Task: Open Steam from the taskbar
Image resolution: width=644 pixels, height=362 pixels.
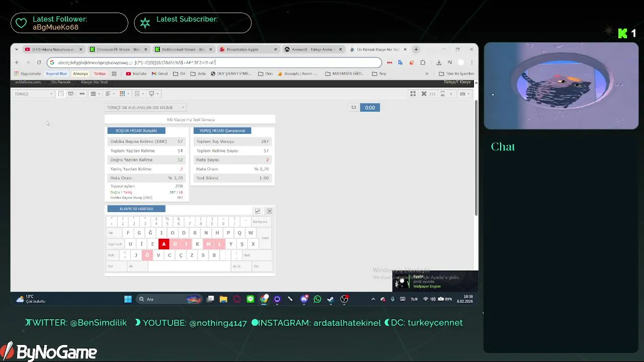Action: click(331, 299)
